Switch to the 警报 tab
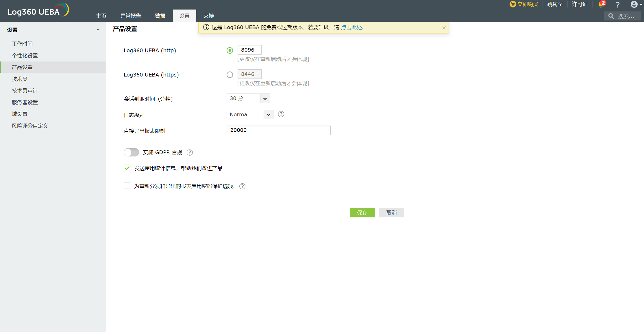The height and width of the screenshot is (332, 644). (x=160, y=16)
